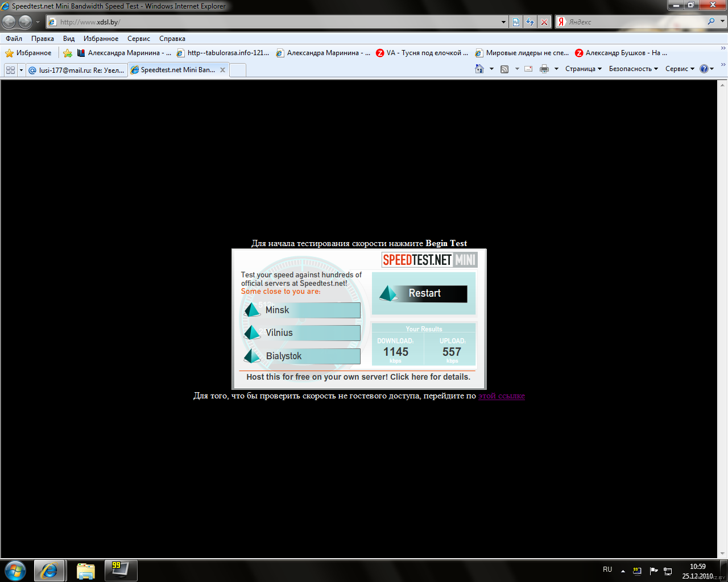
Task: Expand command bar overflow chevron
Action: 723,65
